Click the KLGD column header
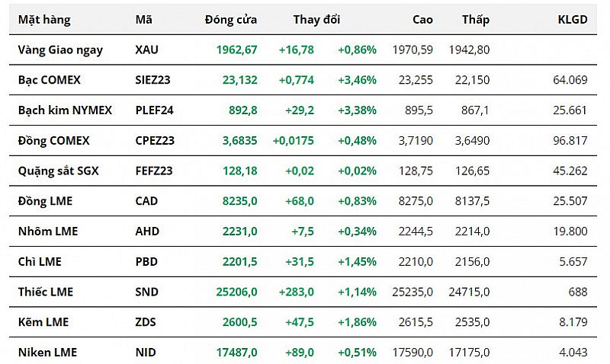The image size is (610, 364). pyautogui.click(x=573, y=20)
